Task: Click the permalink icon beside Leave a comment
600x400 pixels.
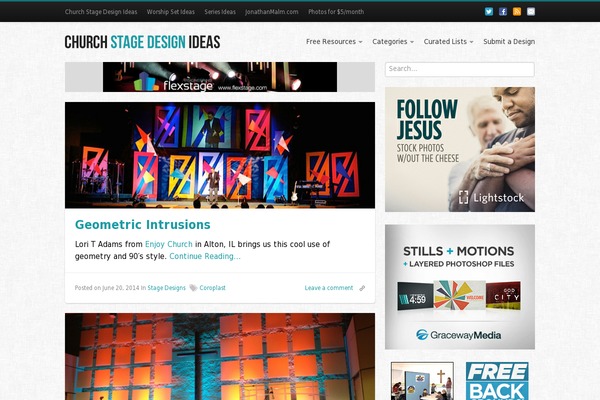Action: coord(362,288)
